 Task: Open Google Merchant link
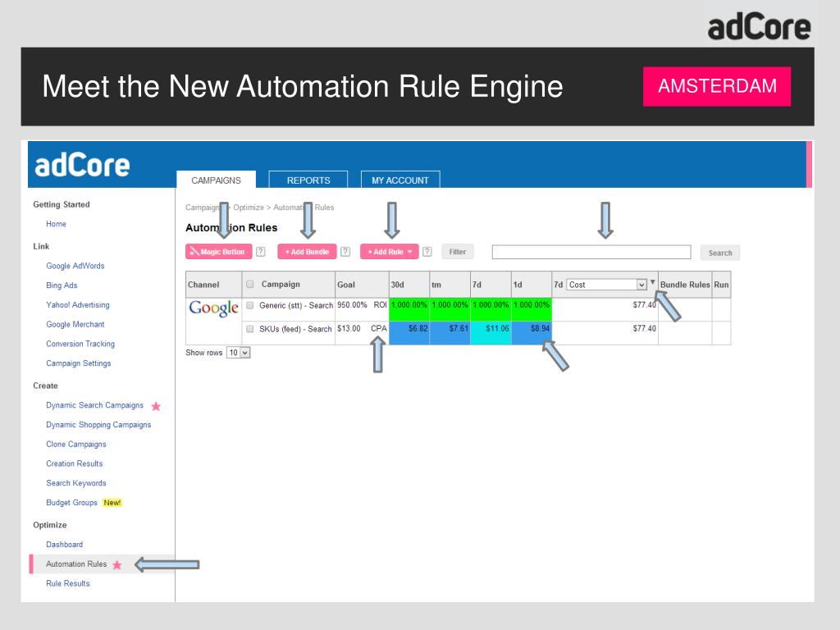click(x=75, y=325)
